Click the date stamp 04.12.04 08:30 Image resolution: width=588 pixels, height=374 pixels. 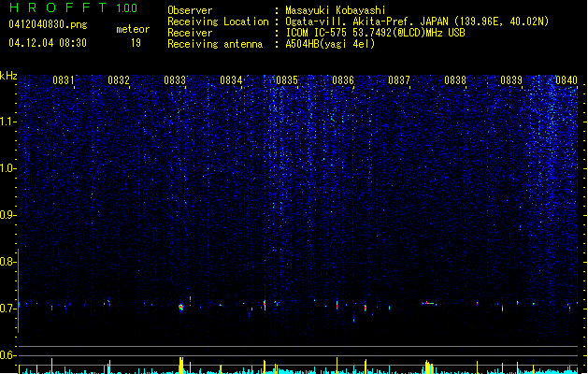click(x=48, y=43)
